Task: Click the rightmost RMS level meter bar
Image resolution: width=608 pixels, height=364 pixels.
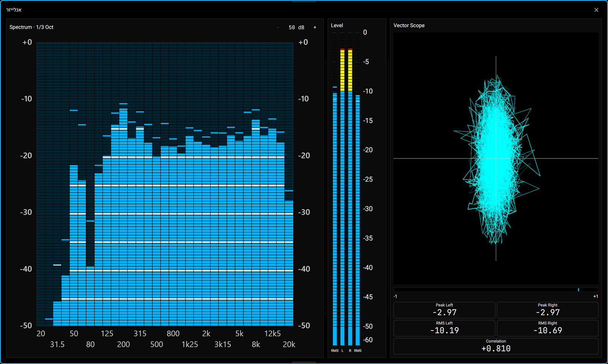Action: [x=358, y=220]
